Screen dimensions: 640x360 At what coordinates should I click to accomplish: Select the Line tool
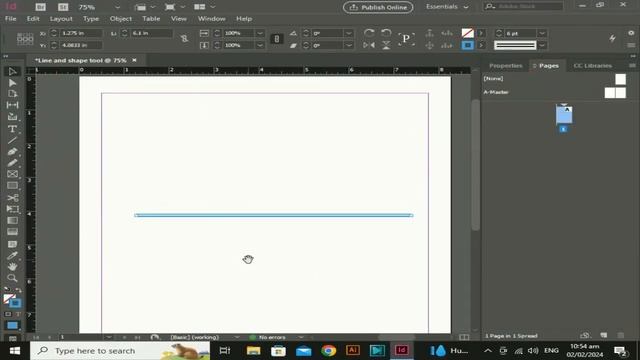pyautogui.click(x=12, y=140)
